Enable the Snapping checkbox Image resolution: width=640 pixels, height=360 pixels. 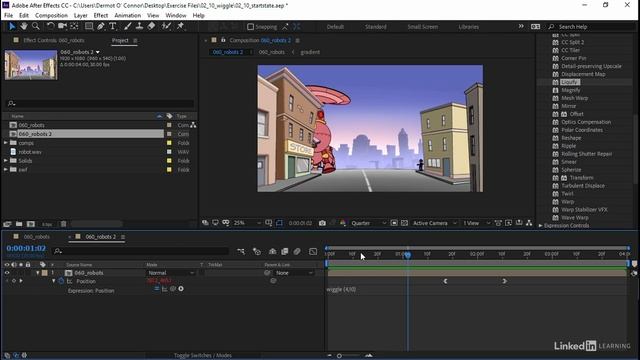tap(250, 27)
